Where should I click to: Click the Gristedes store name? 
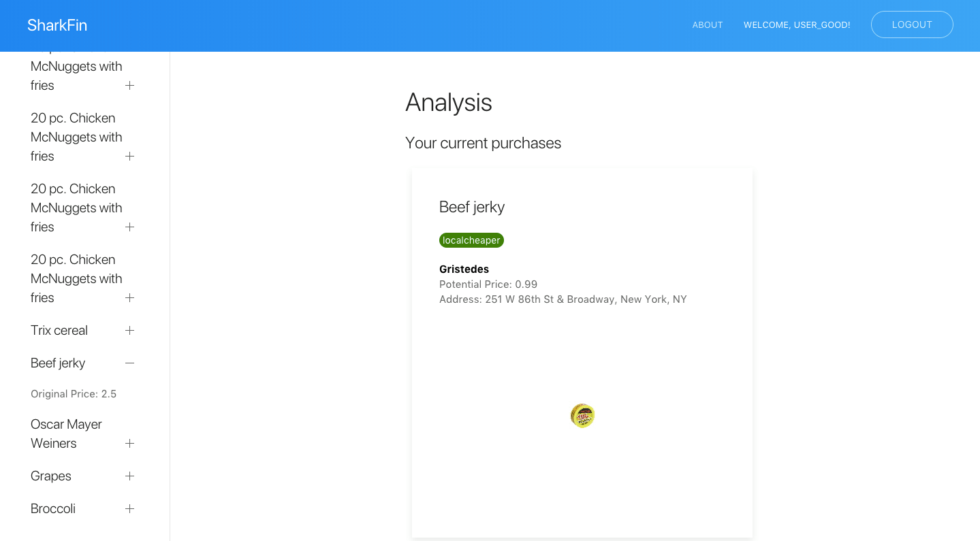click(464, 269)
